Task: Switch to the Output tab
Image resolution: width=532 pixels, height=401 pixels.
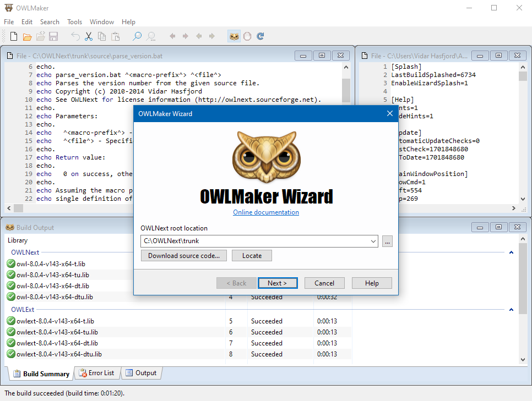Action: [x=141, y=373]
